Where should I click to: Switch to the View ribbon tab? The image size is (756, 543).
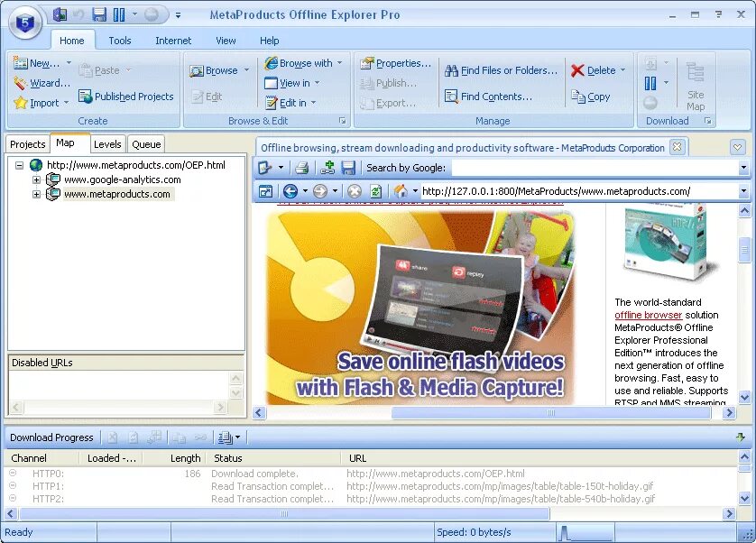(x=226, y=41)
